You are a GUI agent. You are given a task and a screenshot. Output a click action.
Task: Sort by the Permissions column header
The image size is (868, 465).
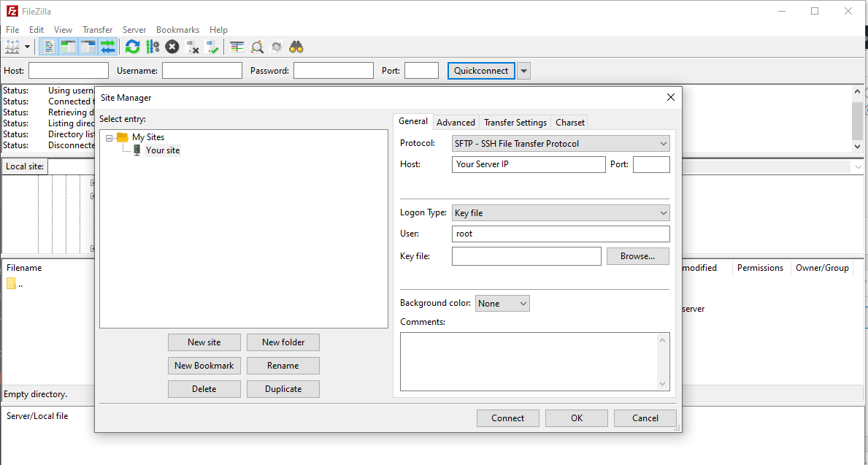pyautogui.click(x=760, y=268)
